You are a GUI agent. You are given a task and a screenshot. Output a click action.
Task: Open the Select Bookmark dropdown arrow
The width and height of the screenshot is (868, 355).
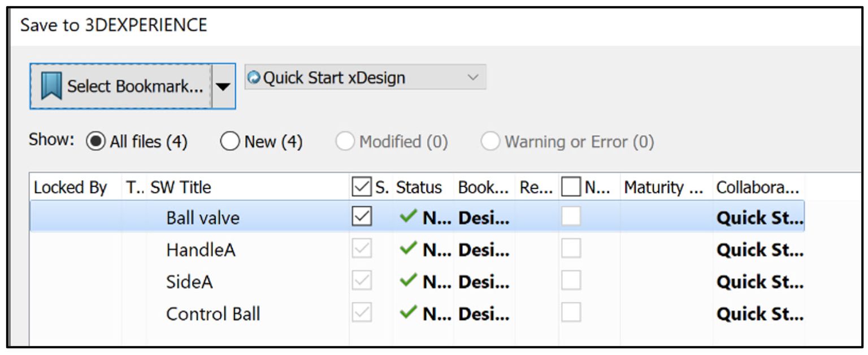222,85
